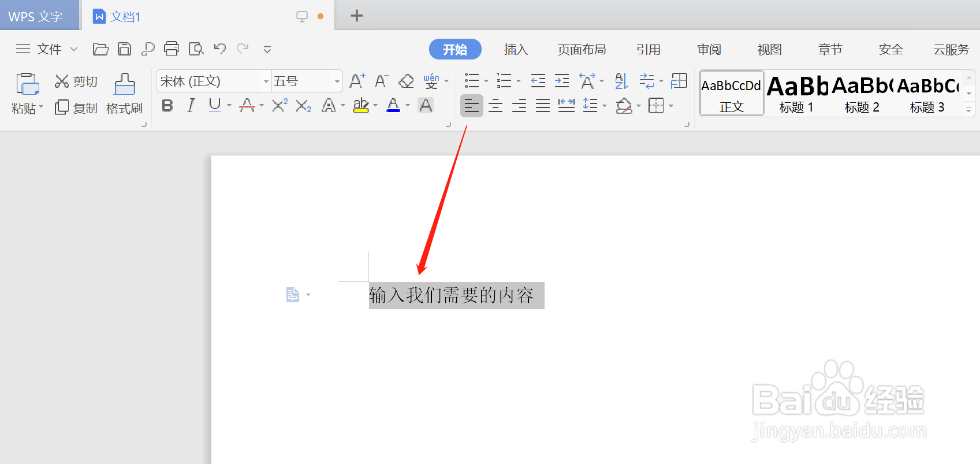Click the Save icon in quick toolbar

point(124,49)
